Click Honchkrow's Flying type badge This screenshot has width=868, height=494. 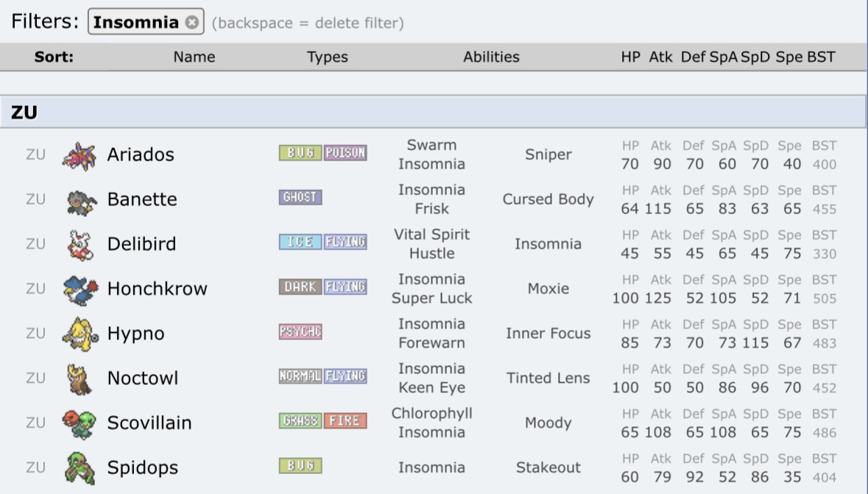pyautogui.click(x=345, y=287)
